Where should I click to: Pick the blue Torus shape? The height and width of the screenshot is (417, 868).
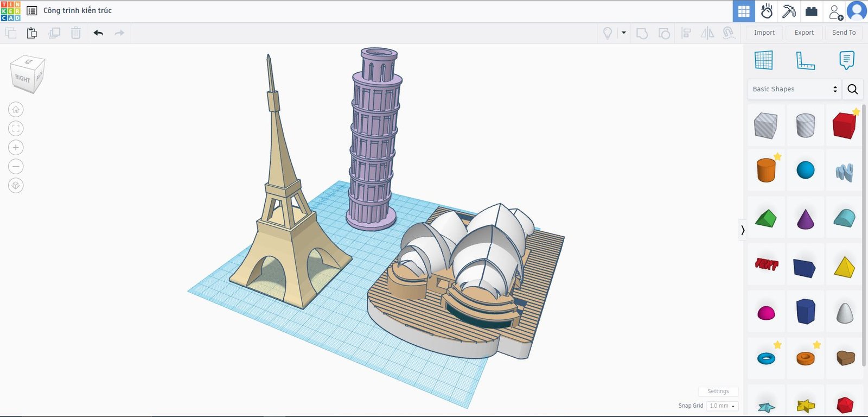(x=766, y=358)
